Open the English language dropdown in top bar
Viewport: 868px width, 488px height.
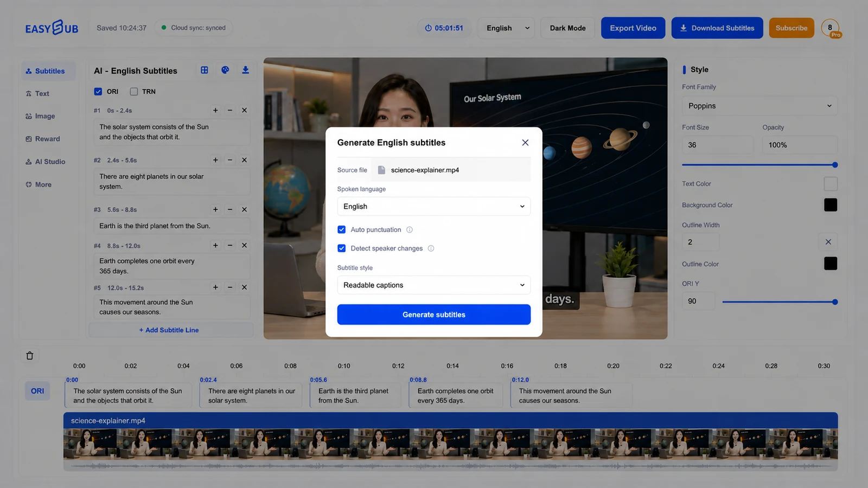click(x=506, y=28)
